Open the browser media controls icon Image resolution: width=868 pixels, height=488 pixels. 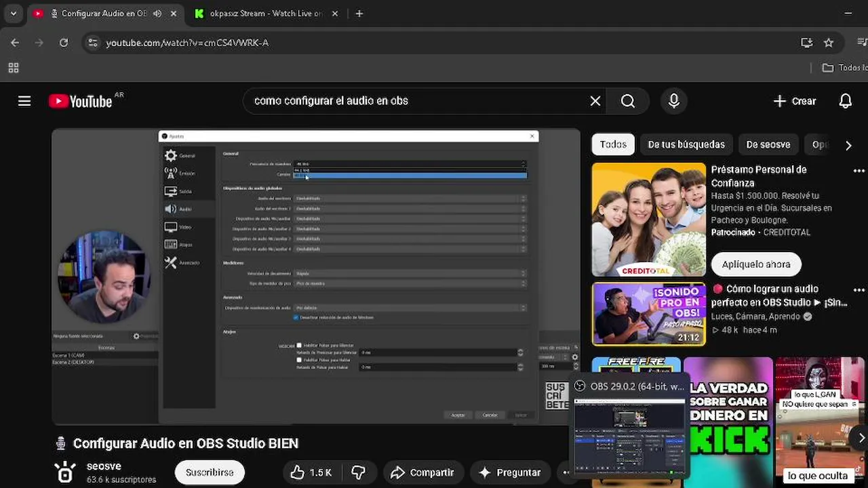[x=862, y=42]
